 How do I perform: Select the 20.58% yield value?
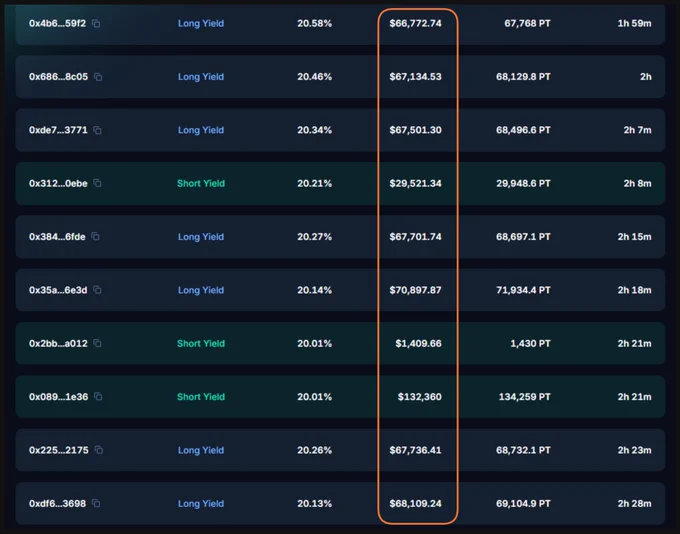point(314,23)
